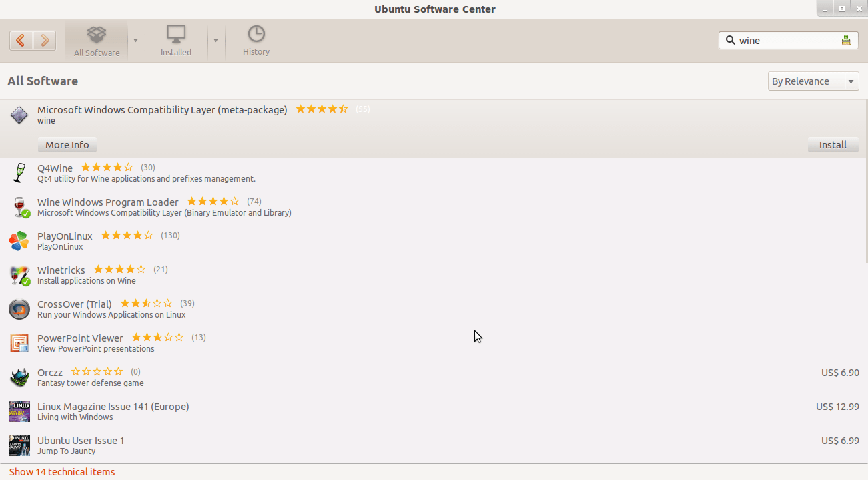The width and height of the screenshot is (868, 480).
Task: Click the Winetricks star rating
Action: point(119,270)
